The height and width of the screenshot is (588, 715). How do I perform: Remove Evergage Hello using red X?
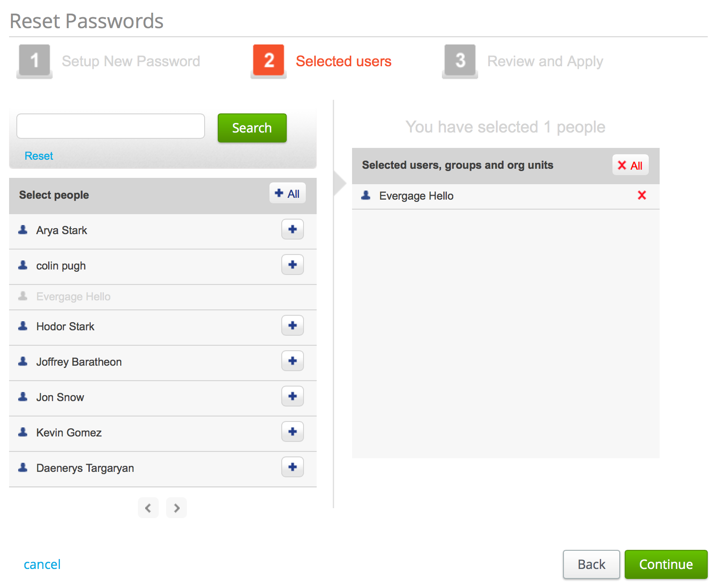642,196
